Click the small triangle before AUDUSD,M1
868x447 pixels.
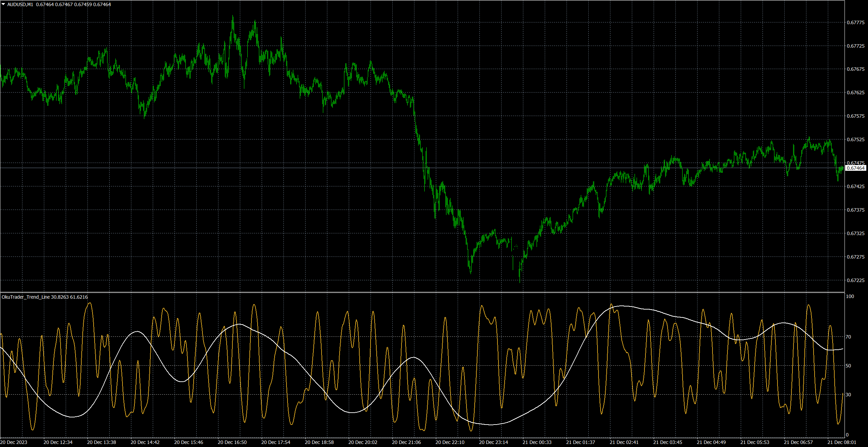click(x=3, y=4)
